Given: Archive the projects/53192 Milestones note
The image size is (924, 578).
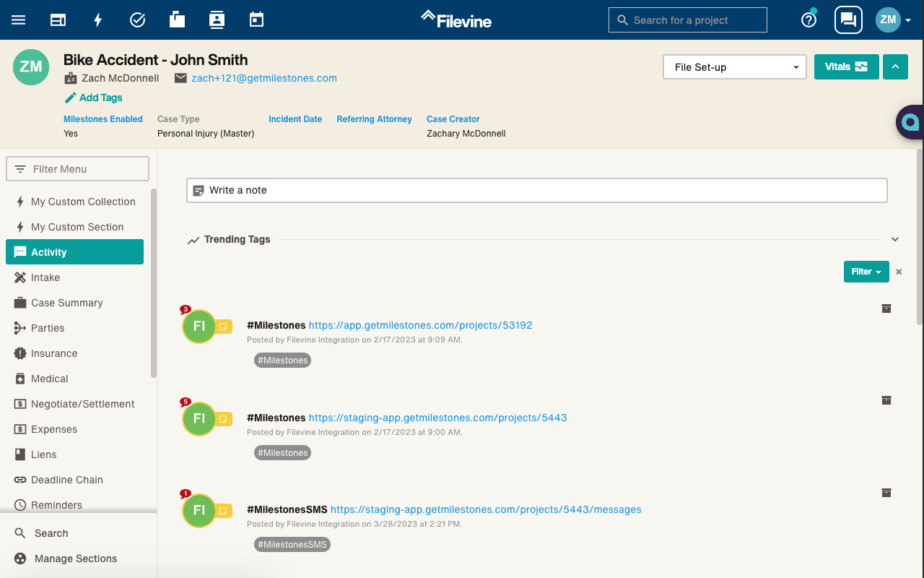Looking at the screenshot, I should (886, 309).
